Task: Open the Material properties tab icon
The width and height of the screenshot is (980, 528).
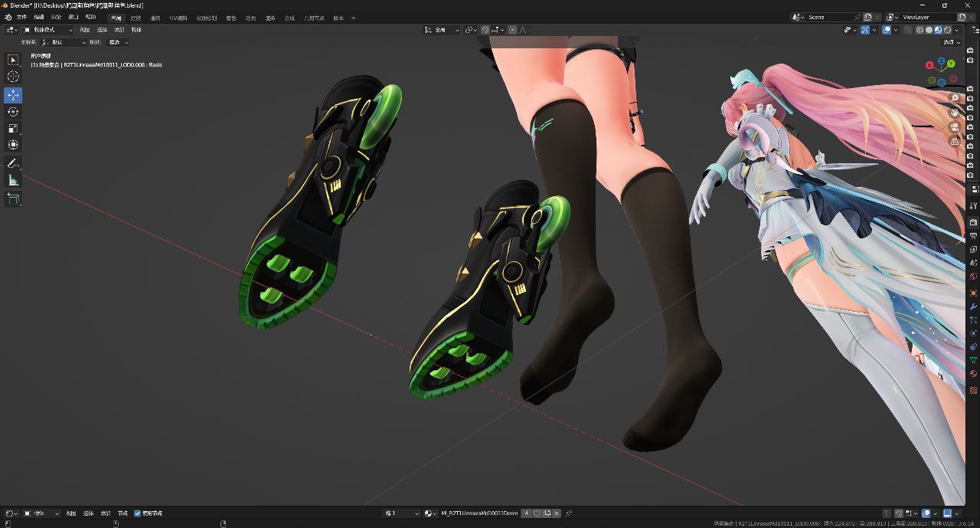Action: point(973,374)
